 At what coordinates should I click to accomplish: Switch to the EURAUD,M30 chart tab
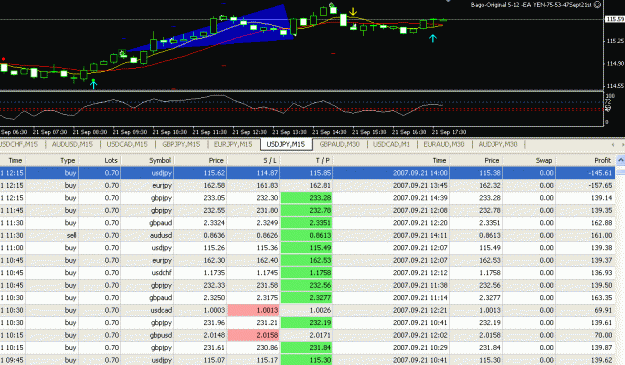tap(444, 144)
